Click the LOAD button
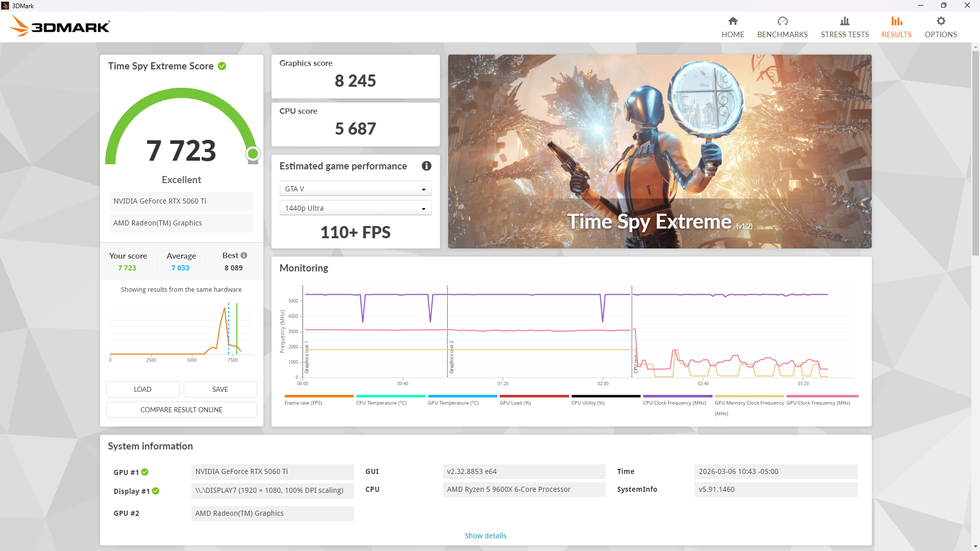 click(143, 389)
